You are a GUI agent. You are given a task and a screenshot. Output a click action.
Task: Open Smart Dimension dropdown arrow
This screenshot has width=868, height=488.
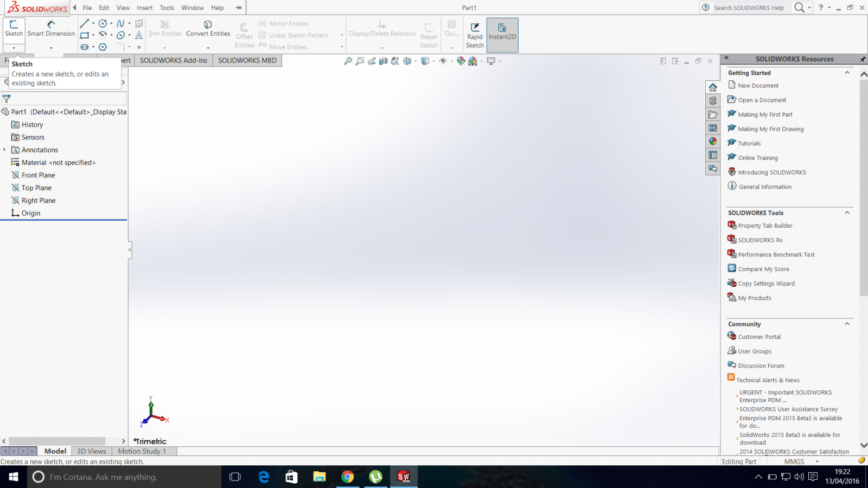(x=51, y=48)
